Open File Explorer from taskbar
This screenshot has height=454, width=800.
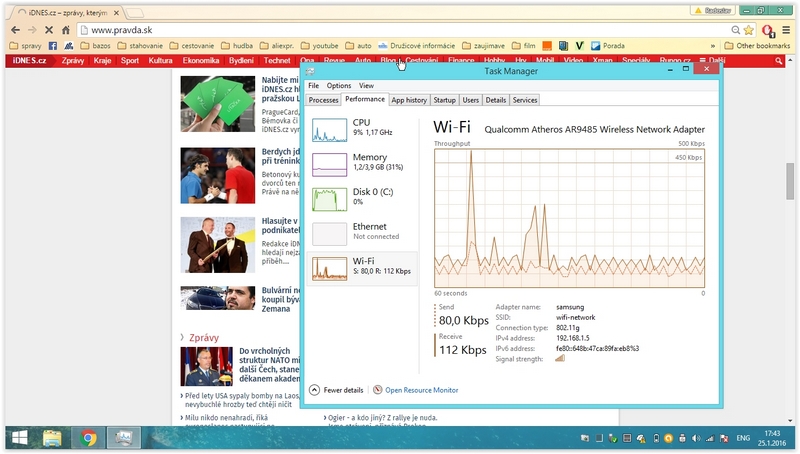52,438
